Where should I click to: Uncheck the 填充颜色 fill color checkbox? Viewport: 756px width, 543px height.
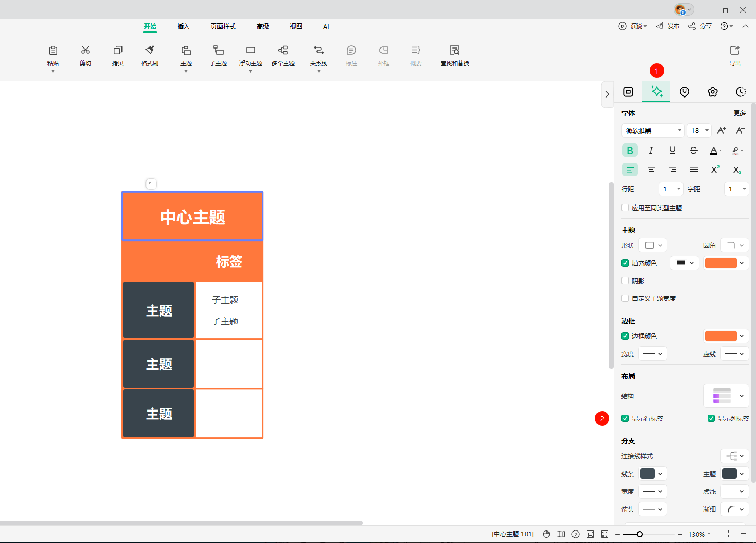[625, 263]
